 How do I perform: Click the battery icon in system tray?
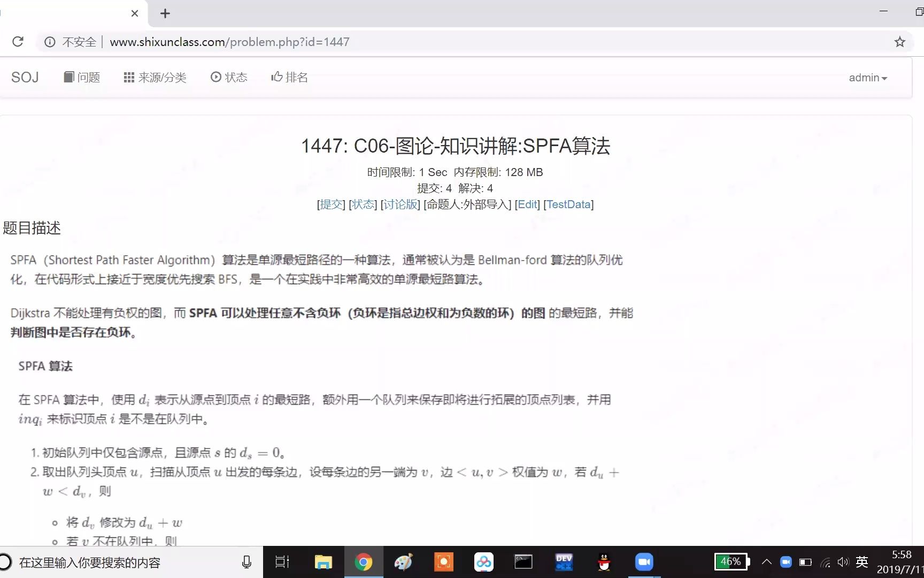click(805, 562)
